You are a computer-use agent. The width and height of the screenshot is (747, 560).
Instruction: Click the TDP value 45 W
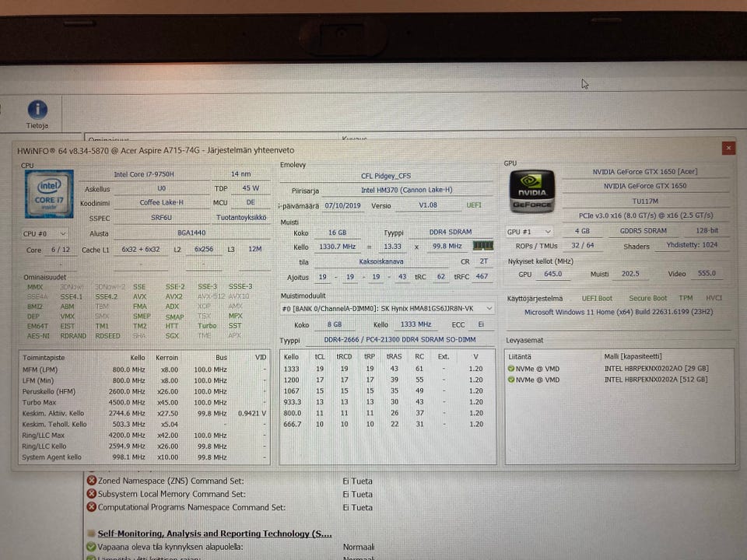[251, 188]
